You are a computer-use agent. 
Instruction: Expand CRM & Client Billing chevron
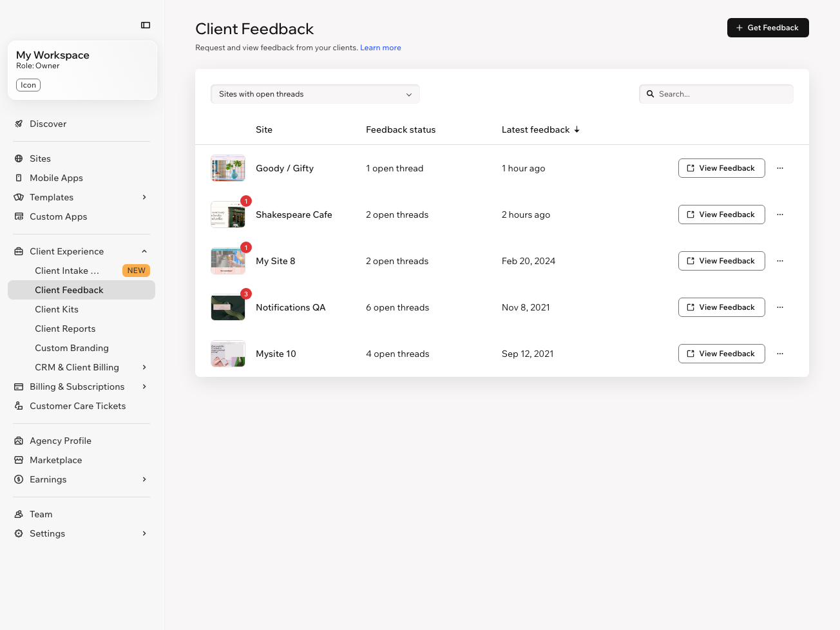point(144,367)
